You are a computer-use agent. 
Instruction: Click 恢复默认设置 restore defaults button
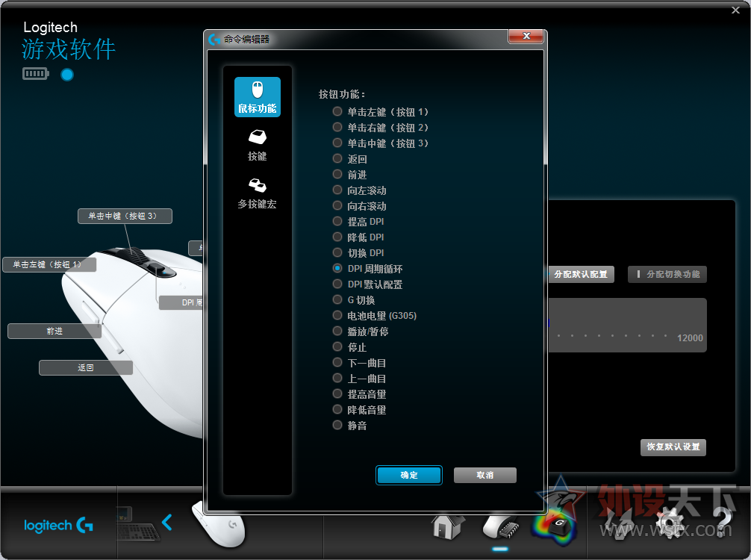(673, 447)
